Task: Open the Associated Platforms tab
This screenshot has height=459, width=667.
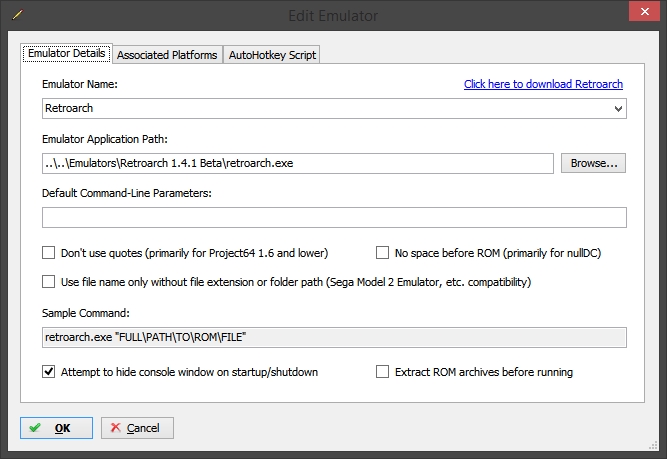Action: tap(167, 55)
